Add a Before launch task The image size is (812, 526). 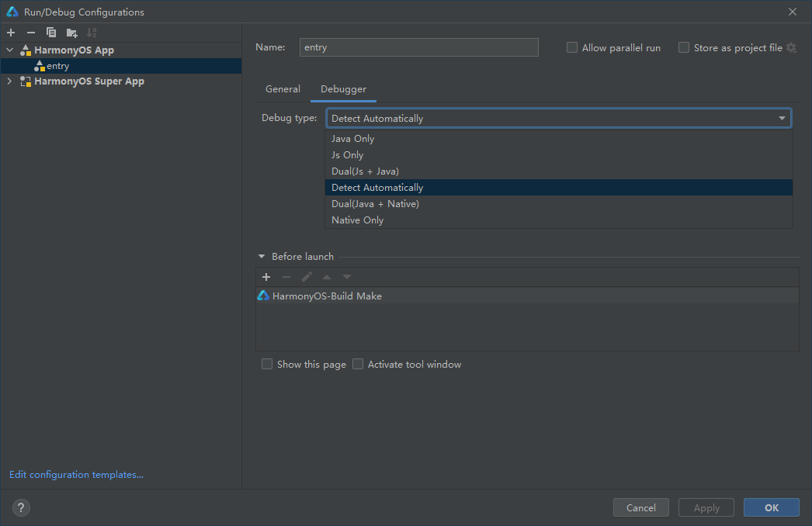(x=266, y=277)
